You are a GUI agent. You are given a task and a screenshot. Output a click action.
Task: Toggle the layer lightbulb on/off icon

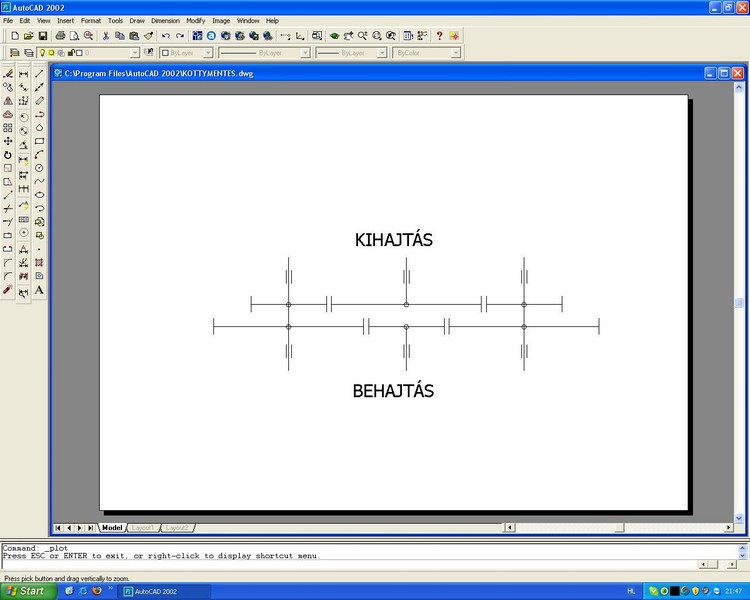42,53
